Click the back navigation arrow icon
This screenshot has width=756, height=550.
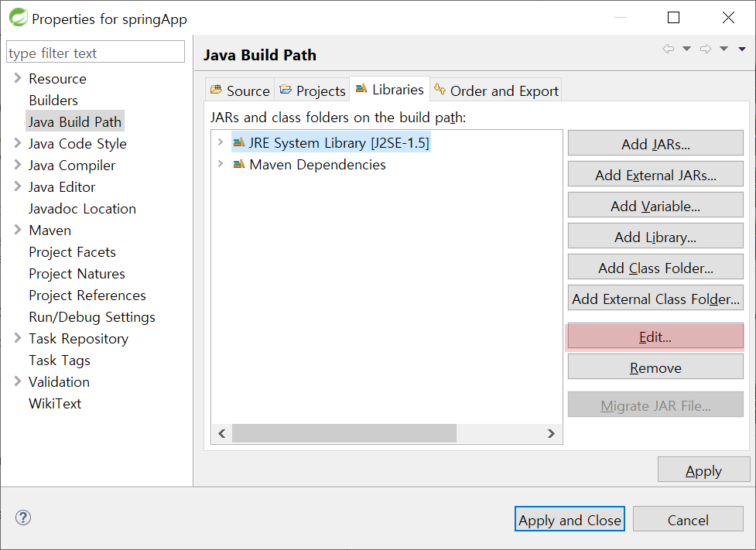point(669,49)
